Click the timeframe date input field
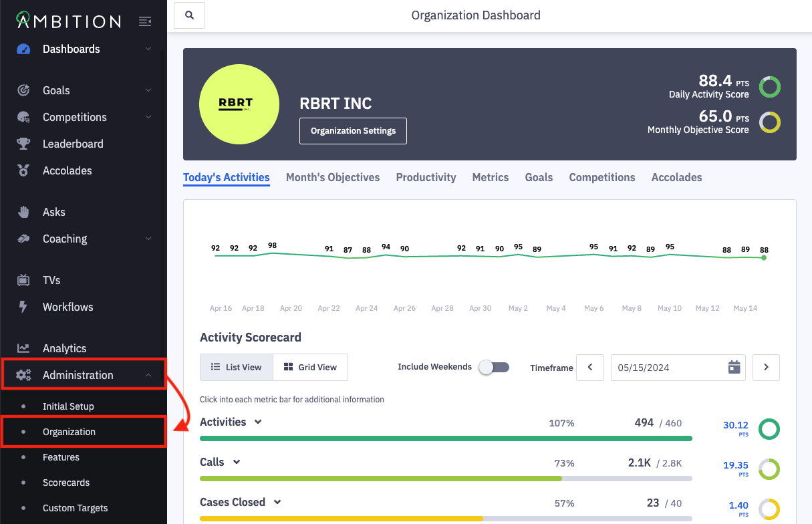The width and height of the screenshot is (812, 524). pos(668,367)
